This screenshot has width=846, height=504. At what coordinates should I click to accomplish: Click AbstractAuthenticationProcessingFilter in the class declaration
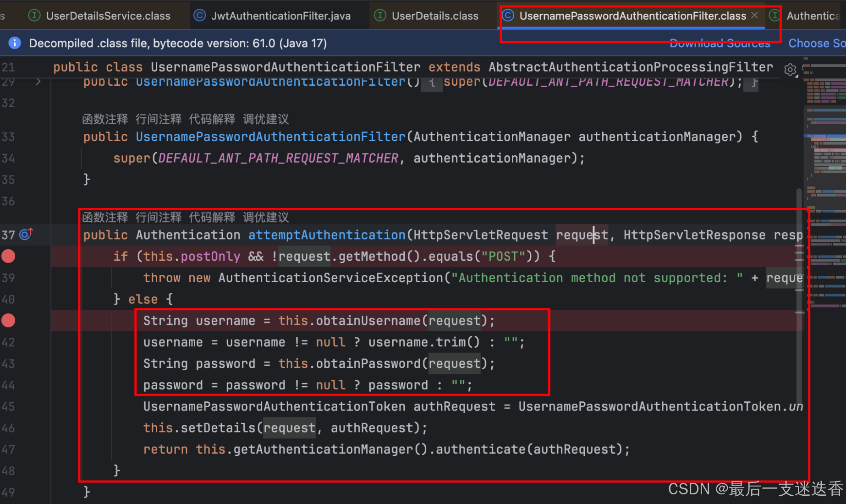tap(631, 67)
